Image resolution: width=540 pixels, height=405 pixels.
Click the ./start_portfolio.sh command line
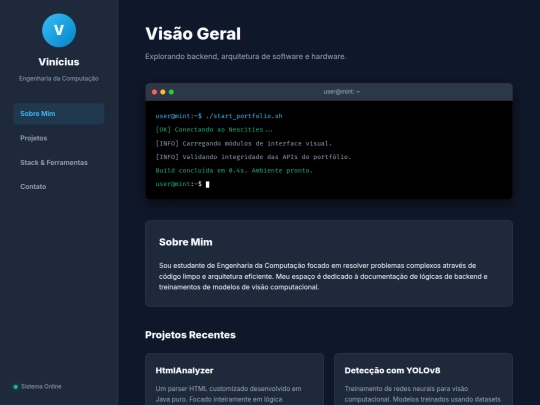click(x=219, y=116)
